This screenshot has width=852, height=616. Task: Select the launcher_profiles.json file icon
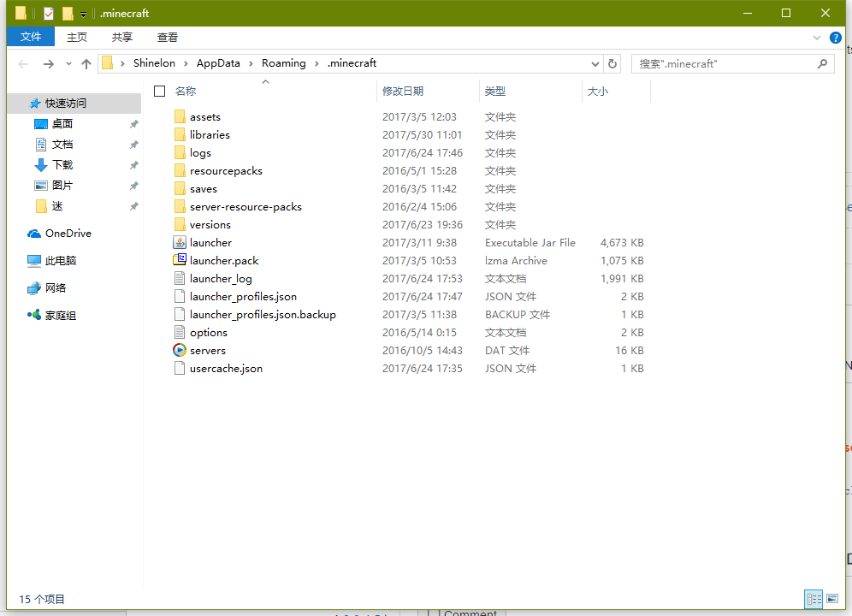coord(180,296)
